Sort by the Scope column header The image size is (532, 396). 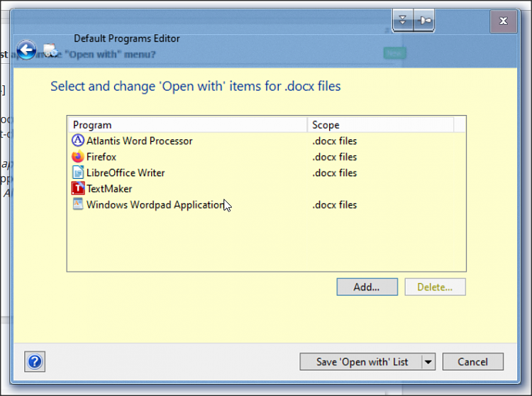381,125
